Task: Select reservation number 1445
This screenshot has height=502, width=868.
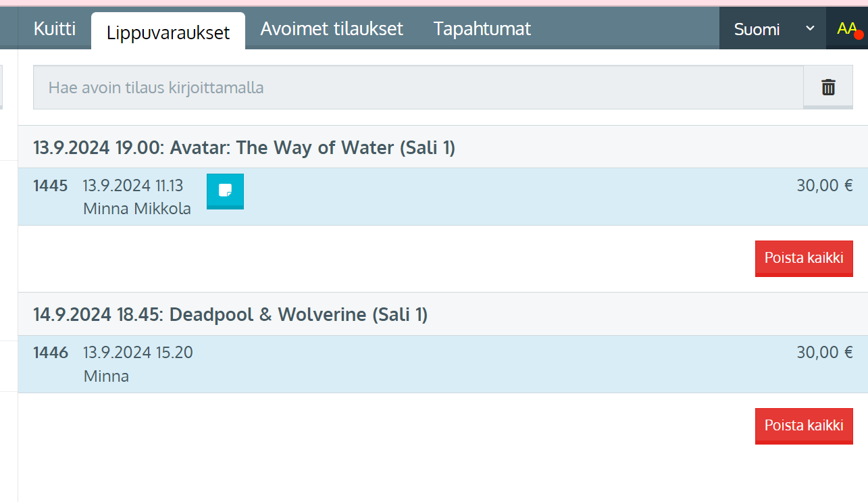Action: [51, 185]
